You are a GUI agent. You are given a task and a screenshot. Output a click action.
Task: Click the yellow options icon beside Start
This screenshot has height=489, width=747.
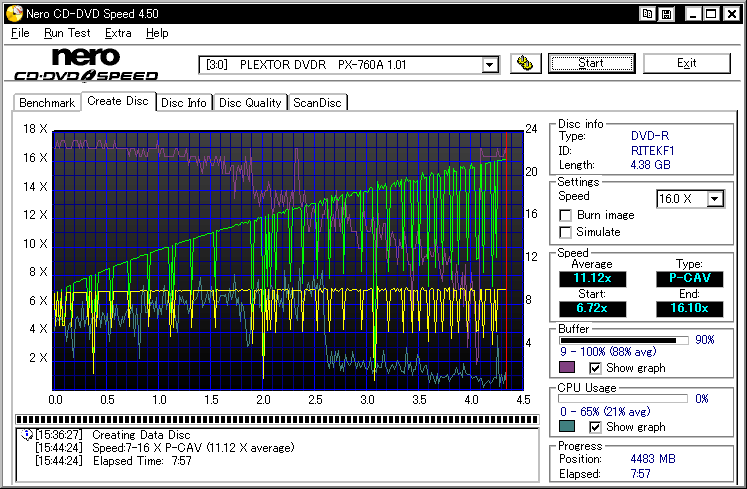coord(525,64)
